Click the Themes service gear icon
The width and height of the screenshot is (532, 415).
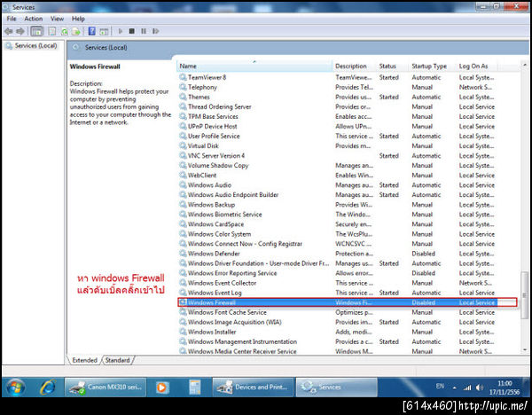pos(183,97)
